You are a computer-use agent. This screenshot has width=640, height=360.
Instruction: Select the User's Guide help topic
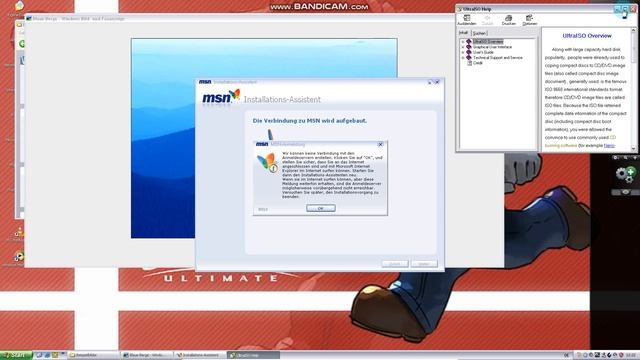(x=483, y=52)
